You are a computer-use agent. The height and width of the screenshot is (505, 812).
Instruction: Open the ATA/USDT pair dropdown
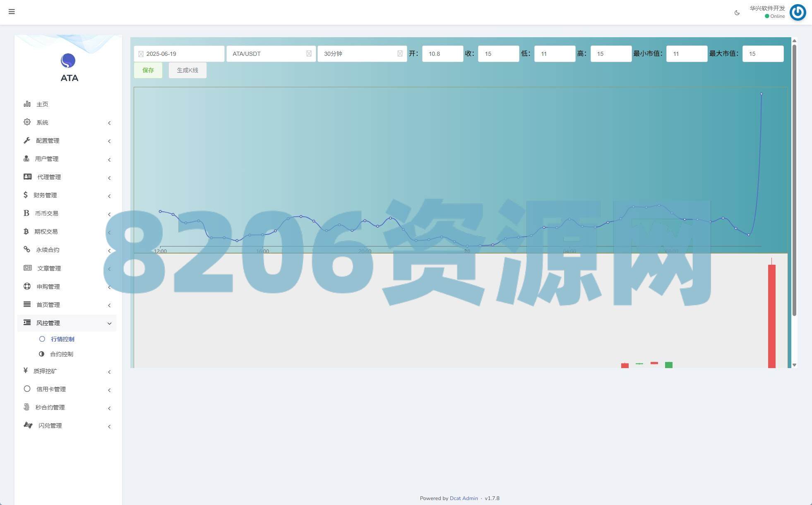[x=271, y=54]
